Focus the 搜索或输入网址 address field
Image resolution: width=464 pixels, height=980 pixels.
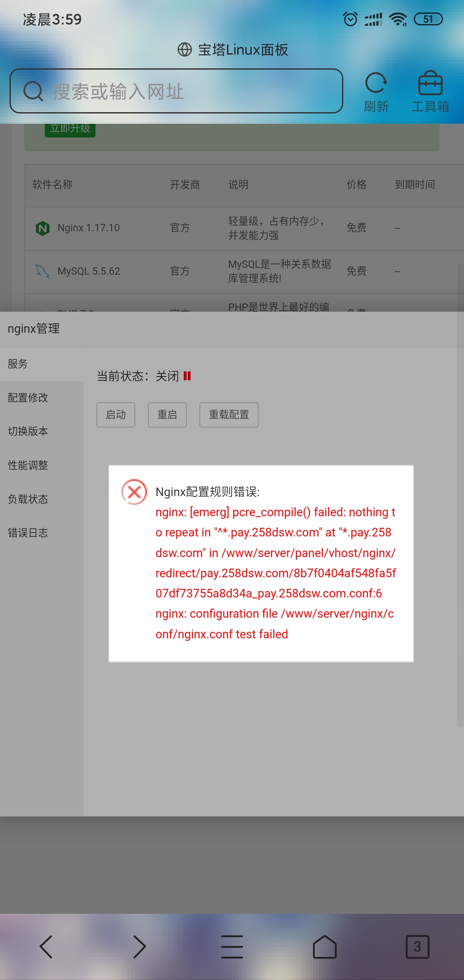(177, 91)
